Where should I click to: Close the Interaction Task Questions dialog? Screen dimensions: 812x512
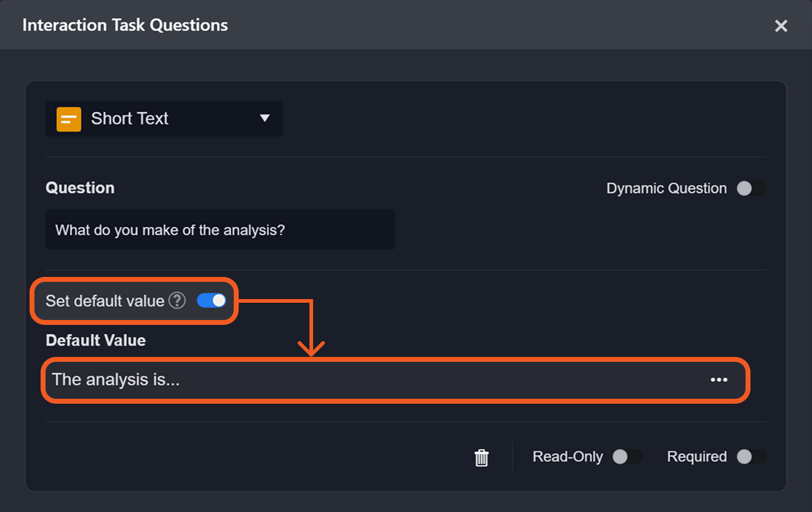781,26
